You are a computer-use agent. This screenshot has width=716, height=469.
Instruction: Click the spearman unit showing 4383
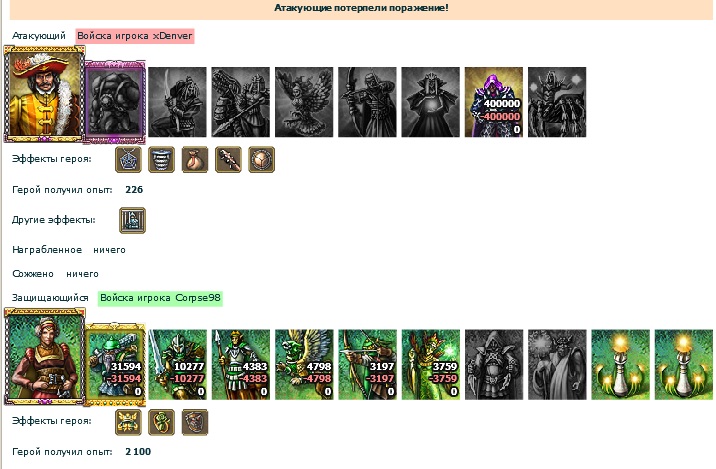(241, 364)
